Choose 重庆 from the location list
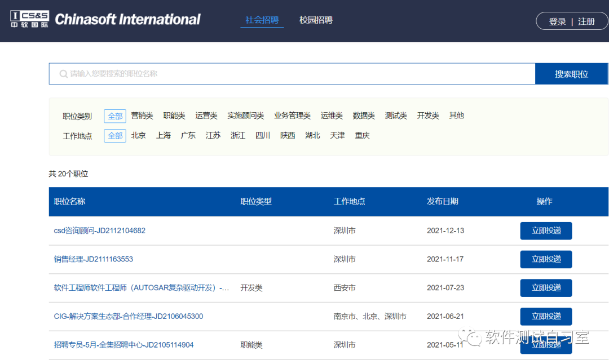Screen dimensions: 609x364 pyautogui.click(x=362, y=136)
